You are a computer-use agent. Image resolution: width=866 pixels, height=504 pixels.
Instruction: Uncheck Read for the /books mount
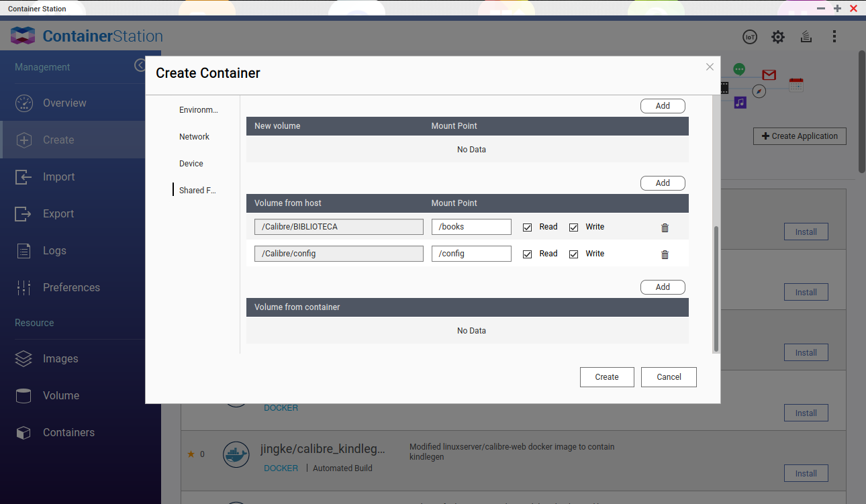pos(527,228)
